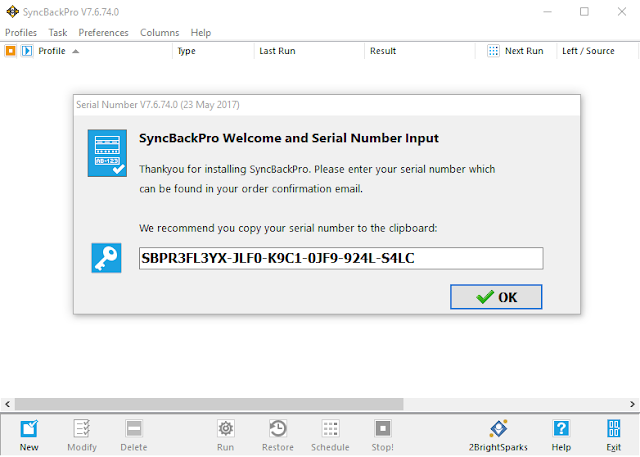Sort by the Profile column header

click(x=52, y=51)
